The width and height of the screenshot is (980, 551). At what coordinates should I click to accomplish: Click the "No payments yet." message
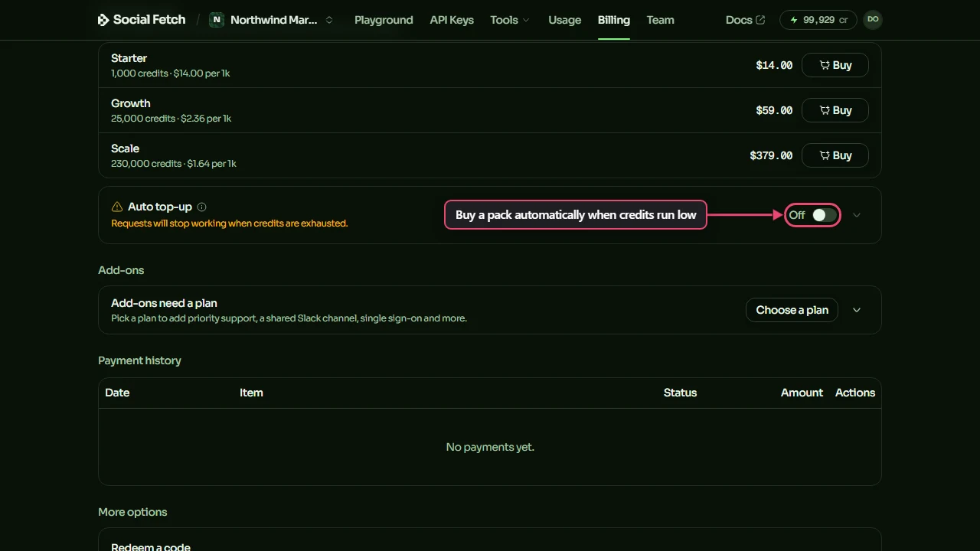[x=490, y=447]
